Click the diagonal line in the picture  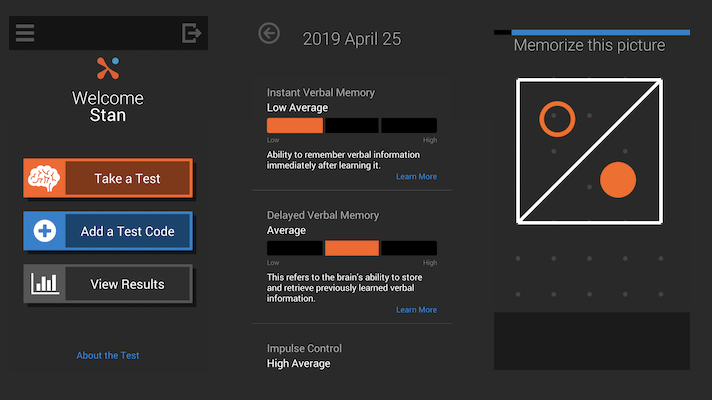589,151
